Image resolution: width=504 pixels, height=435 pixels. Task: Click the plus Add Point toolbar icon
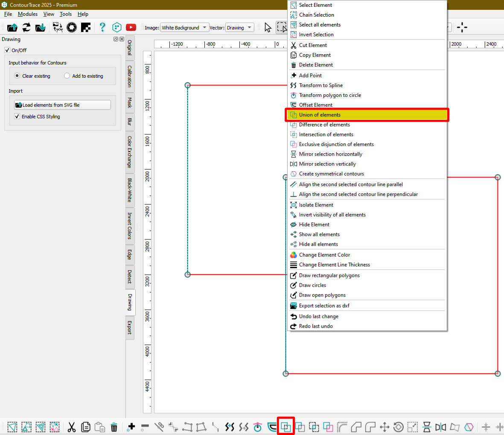tap(131, 426)
